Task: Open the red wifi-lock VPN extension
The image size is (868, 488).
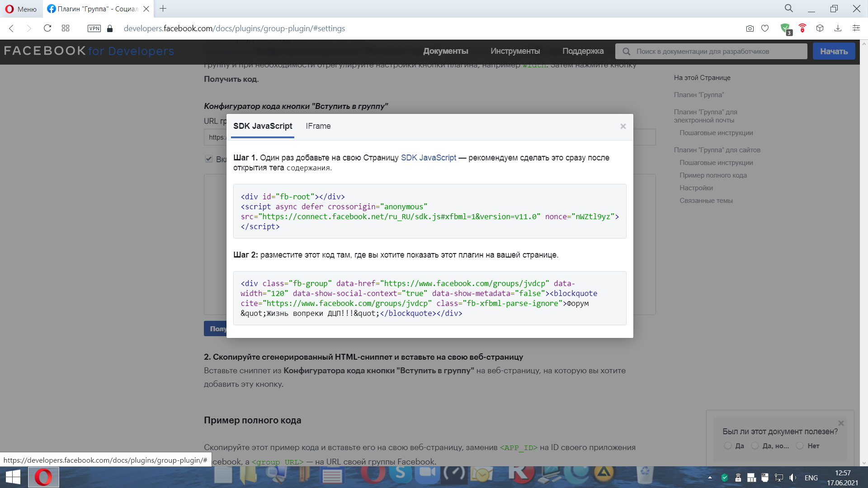Action: (802, 28)
